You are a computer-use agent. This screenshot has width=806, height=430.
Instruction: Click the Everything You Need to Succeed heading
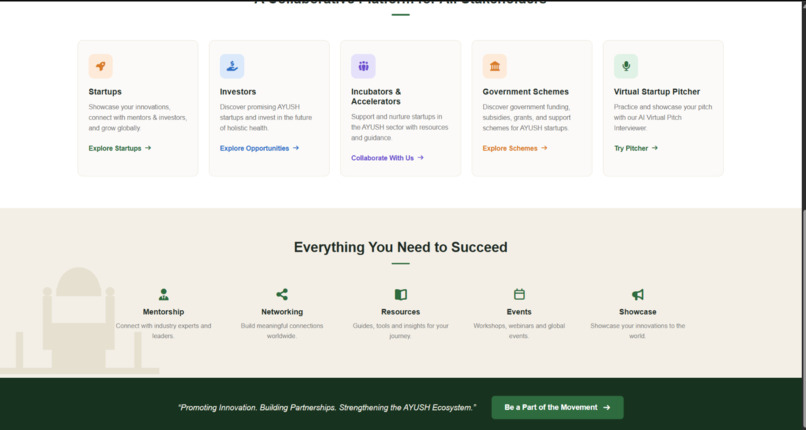pyautogui.click(x=400, y=247)
